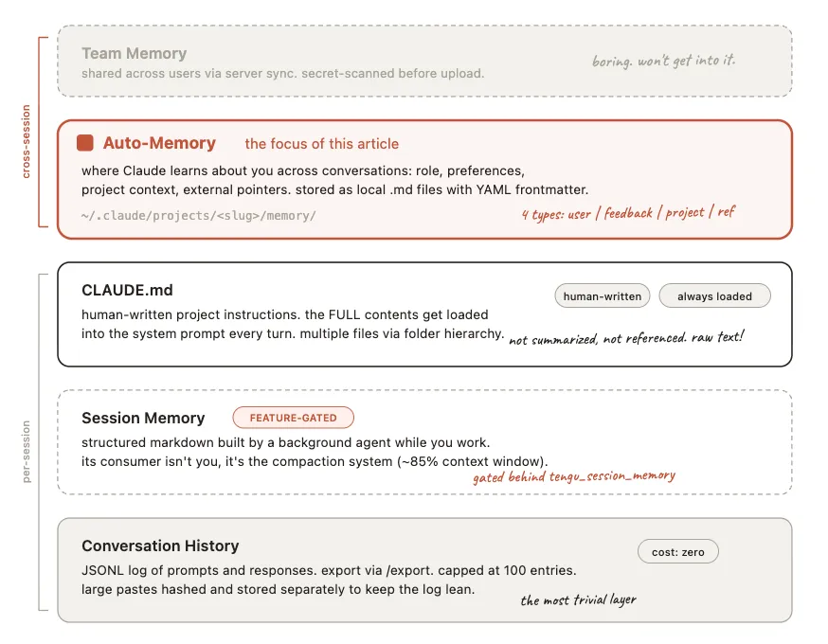Click the FEATURE-GATED badge

[x=293, y=418]
